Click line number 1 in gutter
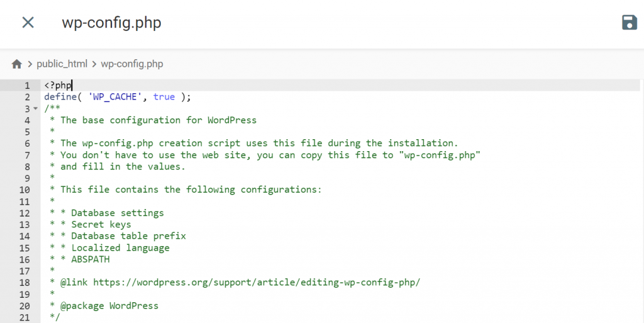This screenshot has height=323, width=644. tap(27, 86)
